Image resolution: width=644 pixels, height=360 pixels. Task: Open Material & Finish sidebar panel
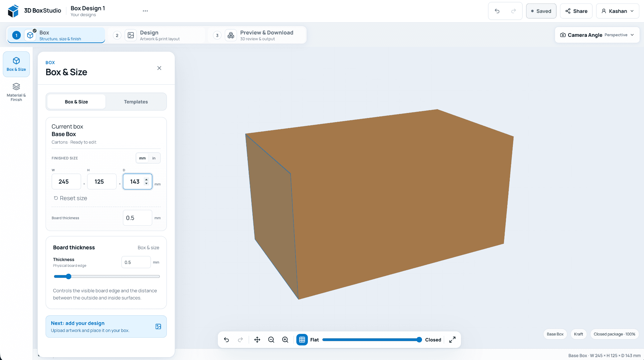click(x=16, y=92)
